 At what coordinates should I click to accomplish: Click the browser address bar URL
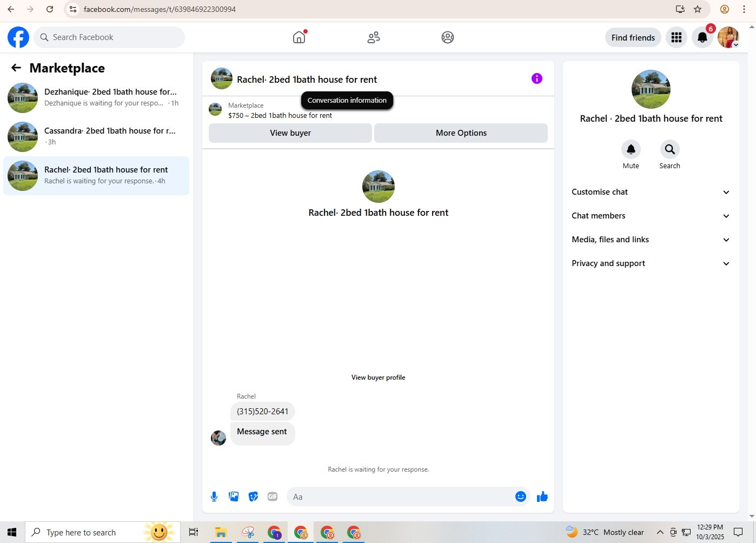tap(160, 9)
